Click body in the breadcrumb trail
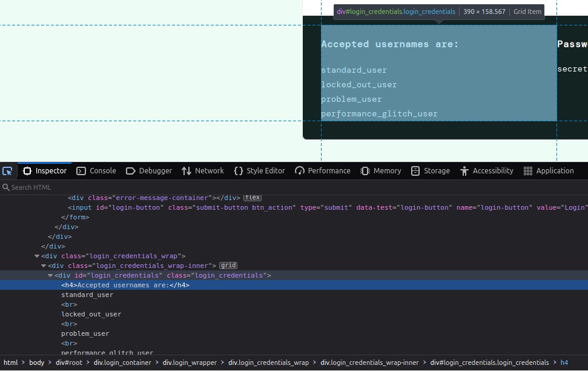Image resolution: width=588 pixels, height=371 pixels. (x=36, y=363)
